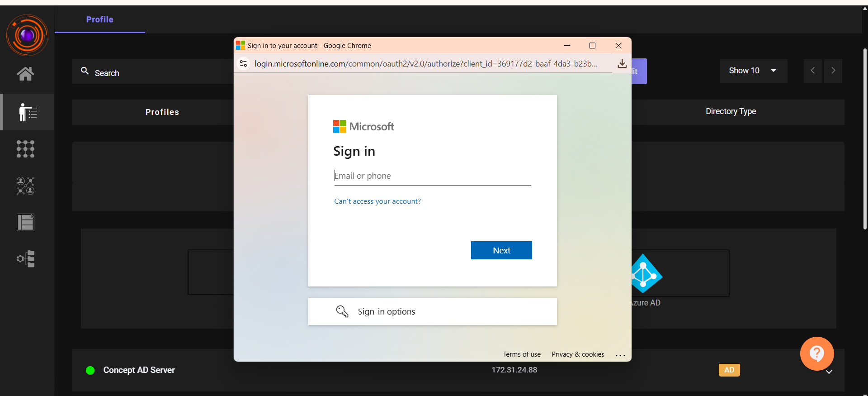This screenshot has height=396, width=868.
Task: Click the partially hidden purple button
Action: coord(639,71)
